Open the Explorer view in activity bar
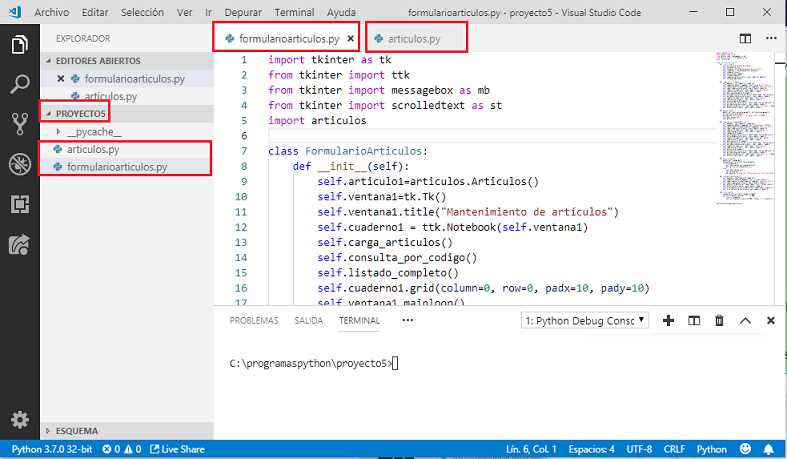 [x=19, y=45]
